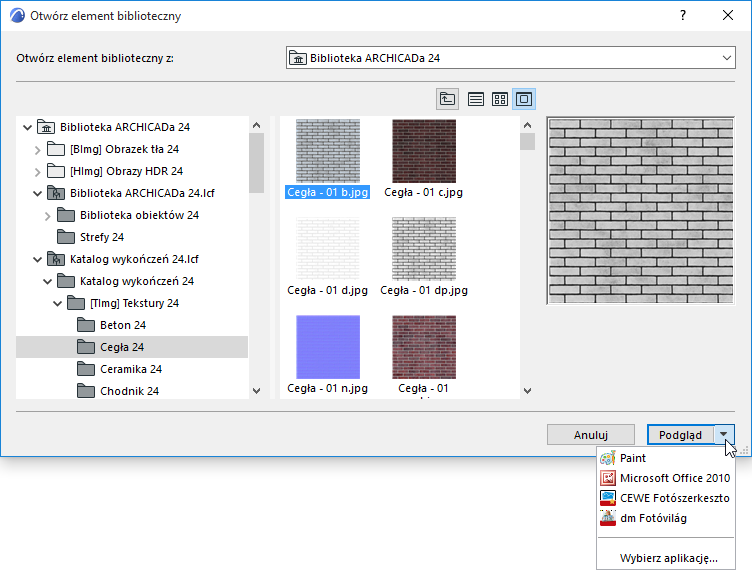
Task: Click the up-one-folder-level icon
Action: (x=447, y=99)
